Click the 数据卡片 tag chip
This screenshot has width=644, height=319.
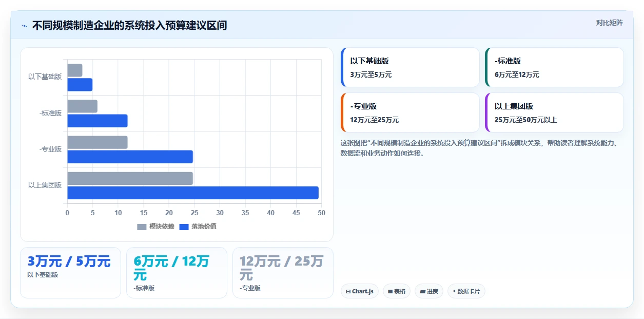pos(466,291)
